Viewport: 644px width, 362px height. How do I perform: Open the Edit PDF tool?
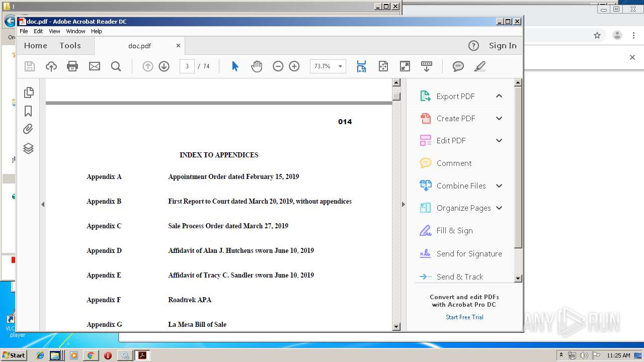click(451, 140)
